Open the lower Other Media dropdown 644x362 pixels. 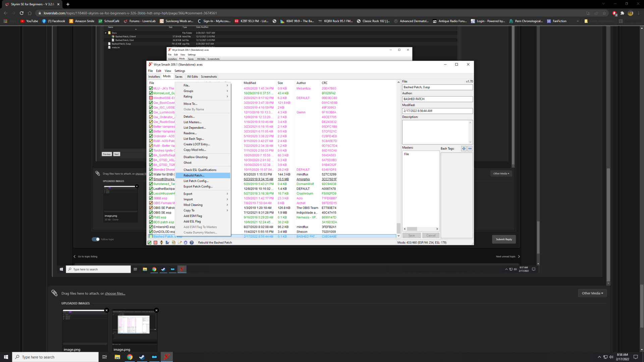[592, 293]
